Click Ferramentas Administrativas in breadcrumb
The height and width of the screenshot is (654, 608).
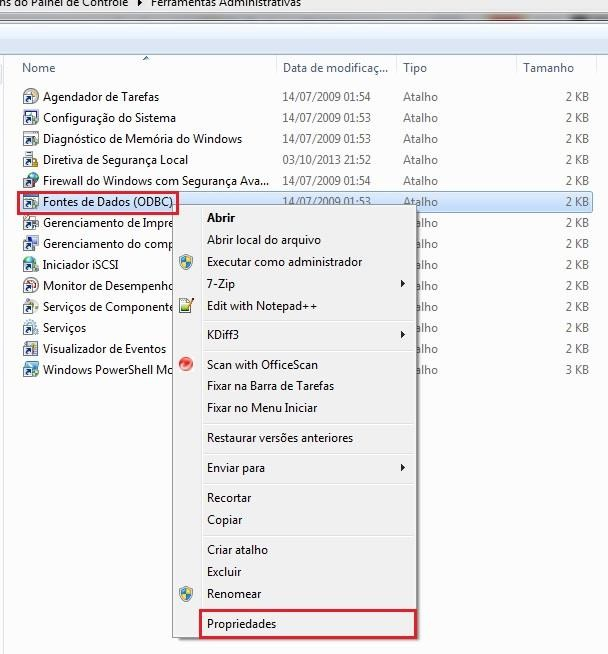tap(226, 3)
